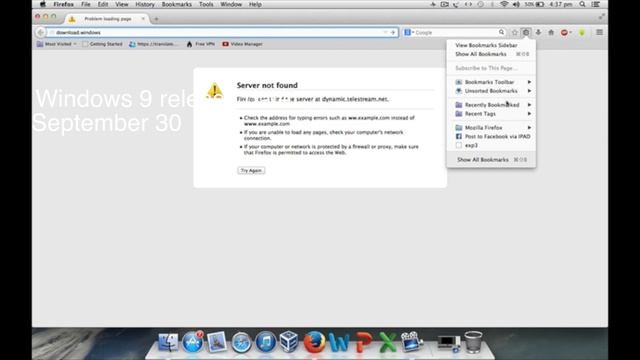Click bottom Show All Bookmarks footer
The height and width of the screenshot is (360, 640).
(491, 160)
